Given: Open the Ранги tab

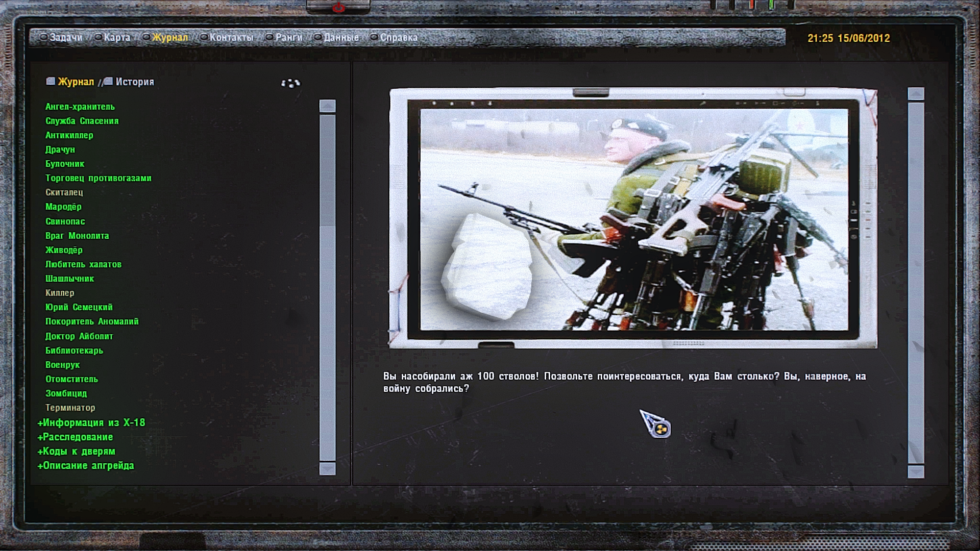Looking at the screenshot, I should pyautogui.click(x=288, y=37).
